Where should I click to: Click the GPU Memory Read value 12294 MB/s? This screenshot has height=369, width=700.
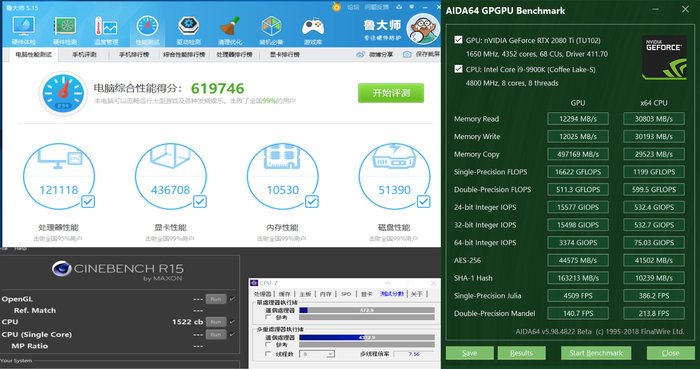578,119
